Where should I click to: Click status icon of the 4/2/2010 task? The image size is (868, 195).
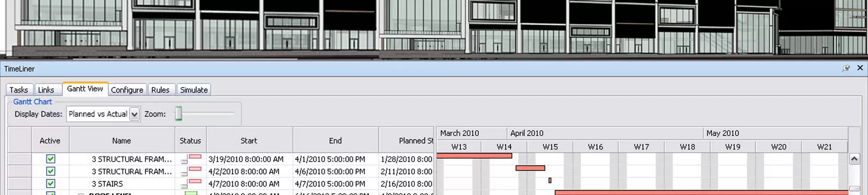pos(191,171)
